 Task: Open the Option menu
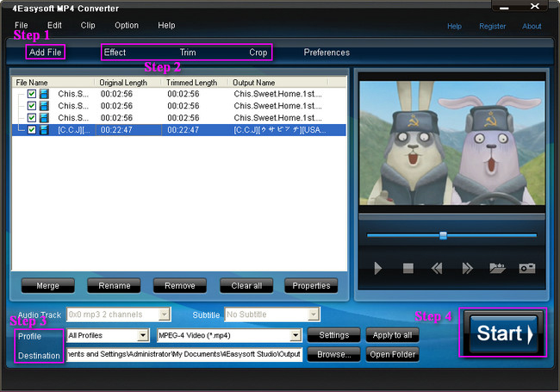[127, 25]
